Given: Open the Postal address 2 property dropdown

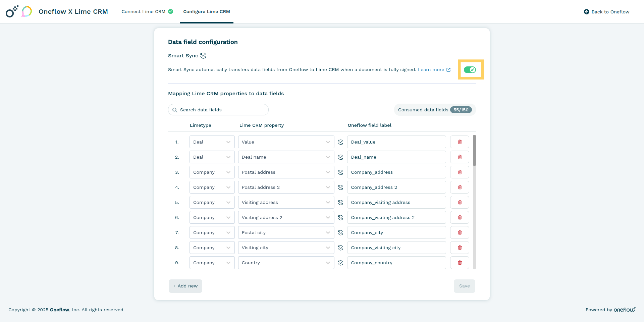Looking at the screenshot, I should [x=286, y=187].
